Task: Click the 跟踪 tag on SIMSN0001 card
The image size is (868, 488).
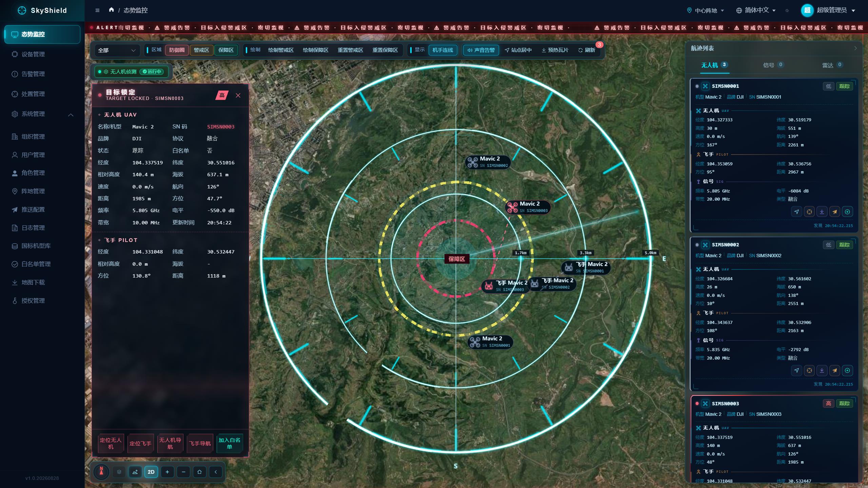Action: click(844, 86)
